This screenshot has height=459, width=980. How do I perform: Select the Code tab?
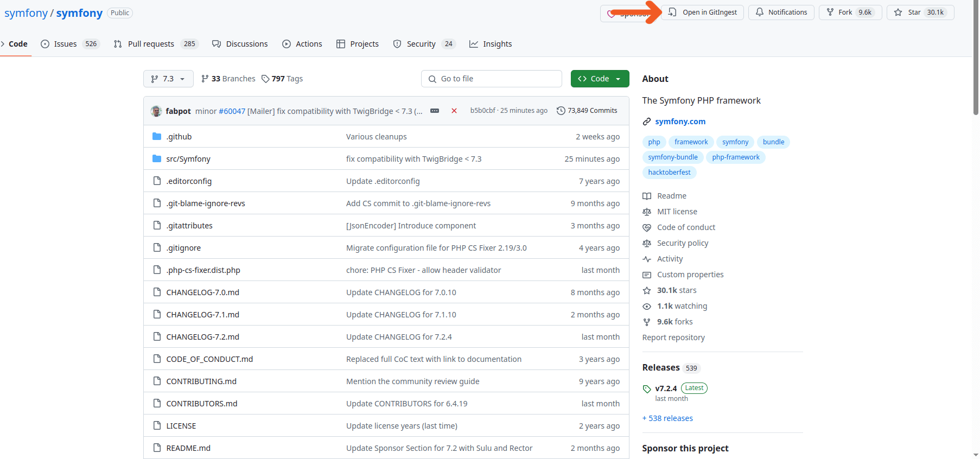point(15,44)
